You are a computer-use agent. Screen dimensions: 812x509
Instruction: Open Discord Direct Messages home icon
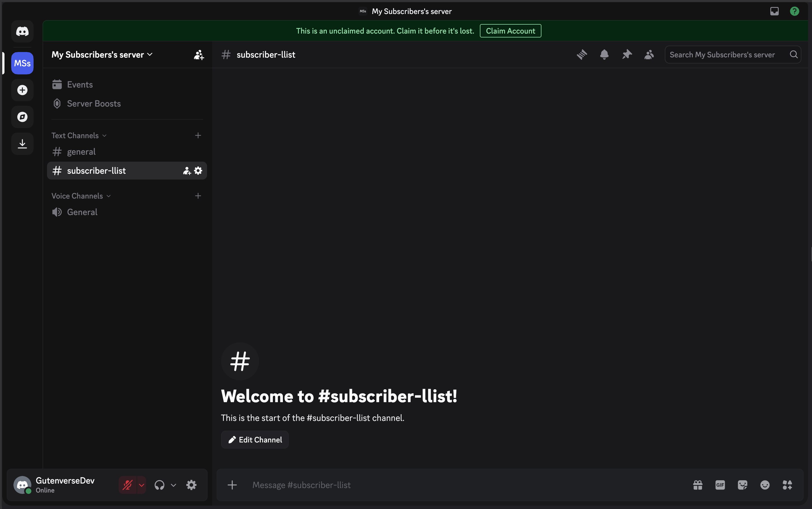point(22,31)
